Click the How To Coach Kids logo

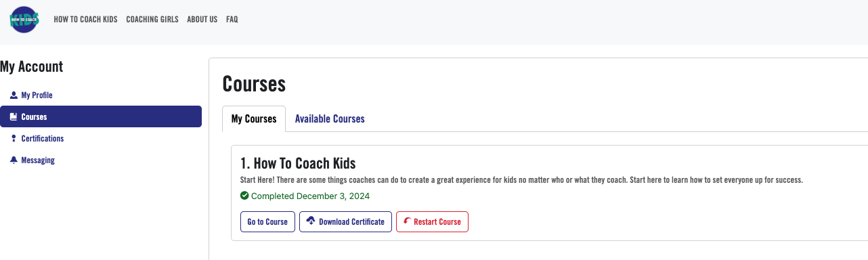click(x=24, y=20)
